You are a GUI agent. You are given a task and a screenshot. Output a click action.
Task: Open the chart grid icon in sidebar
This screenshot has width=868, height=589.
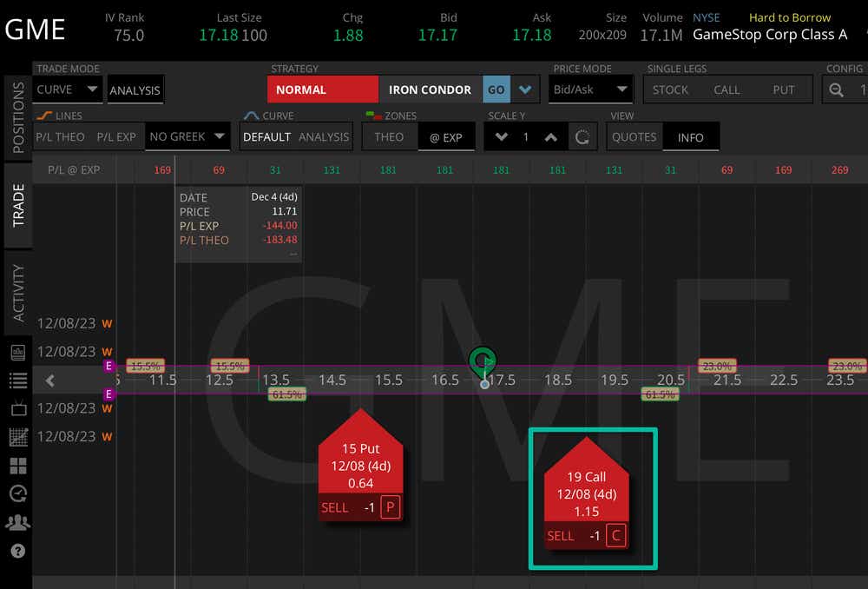(17, 437)
